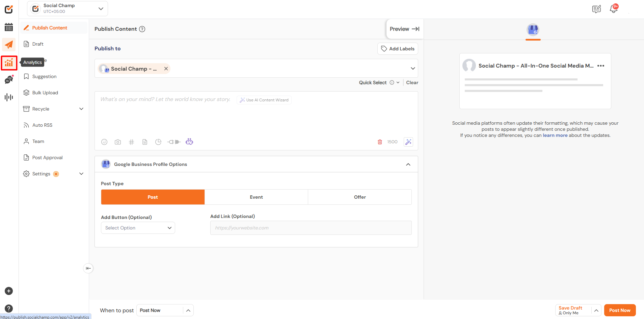Open the notifications bell

pyautogui.click(x=614, y=9)
